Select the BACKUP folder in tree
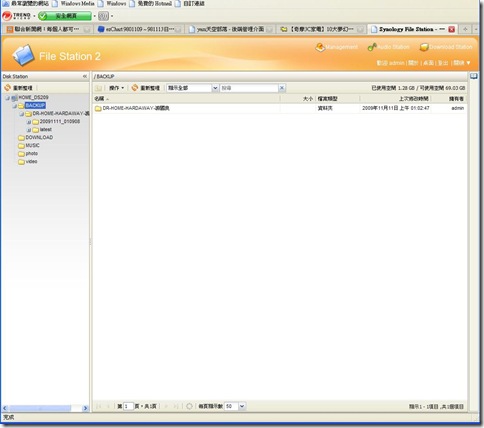Viewport: 484px width, 428px height. pyautogui.click(x=35, y=105)
